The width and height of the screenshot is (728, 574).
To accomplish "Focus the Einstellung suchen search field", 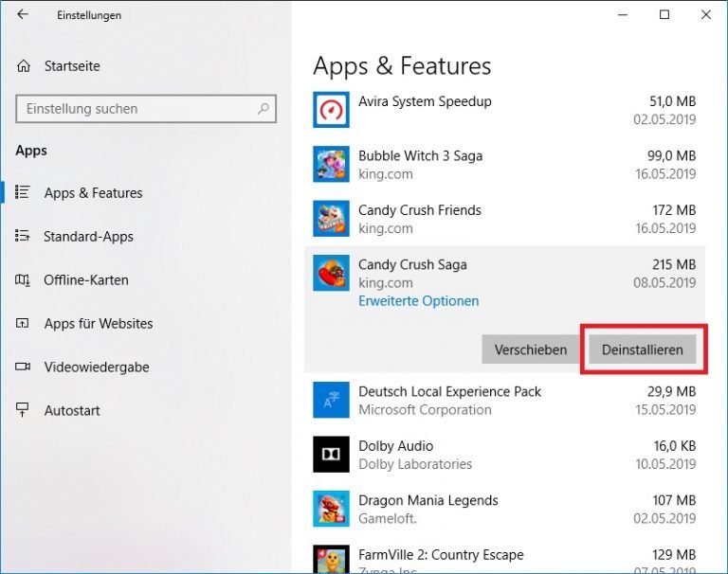I will click(x=146, y=109).
